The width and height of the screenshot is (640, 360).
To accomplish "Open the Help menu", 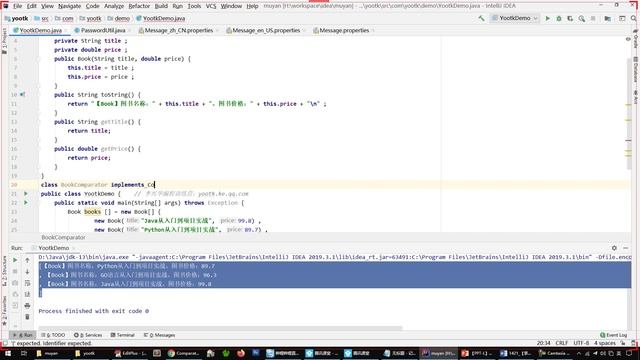I will pyautogui.click(x=252, y=6).
